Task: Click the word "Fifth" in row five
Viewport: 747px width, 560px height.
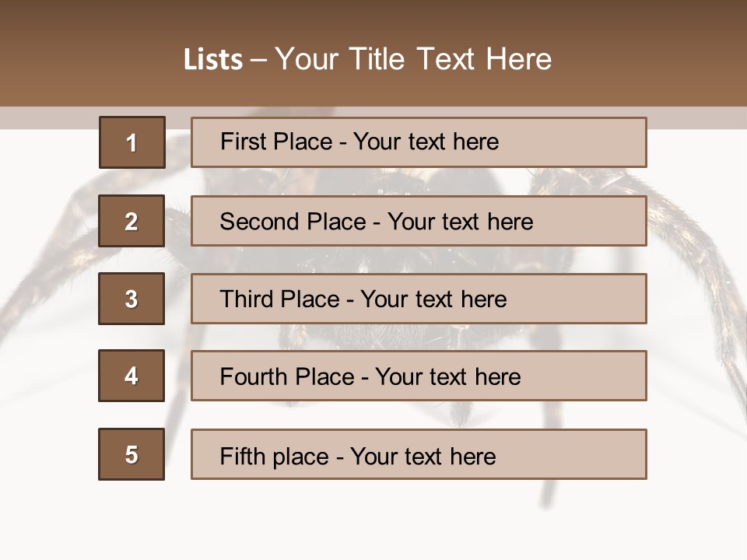Action: 242,456
